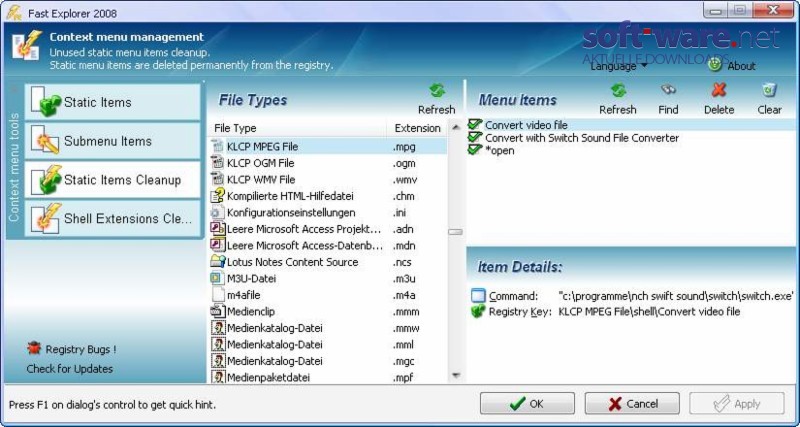Open the Registry Bugs ! link
Viewport: 800px width, 427px height.
[81, 349]
